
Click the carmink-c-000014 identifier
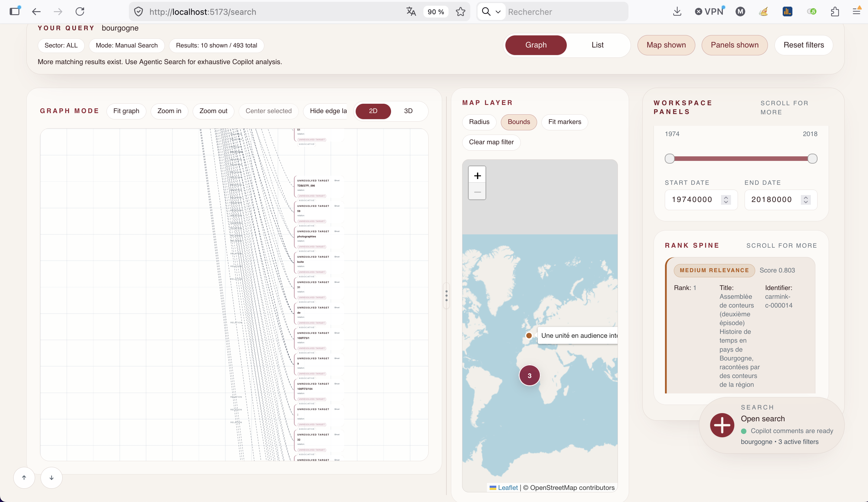point(778,301)
